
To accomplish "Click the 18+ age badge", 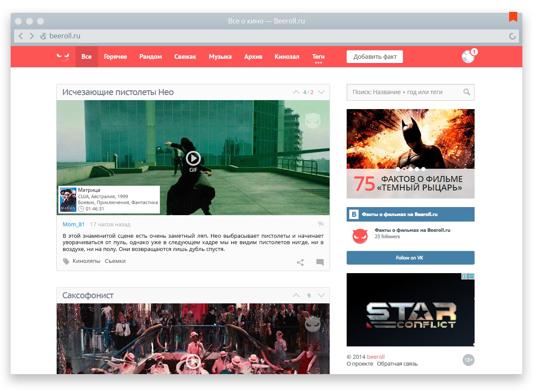I will (468, 360).
